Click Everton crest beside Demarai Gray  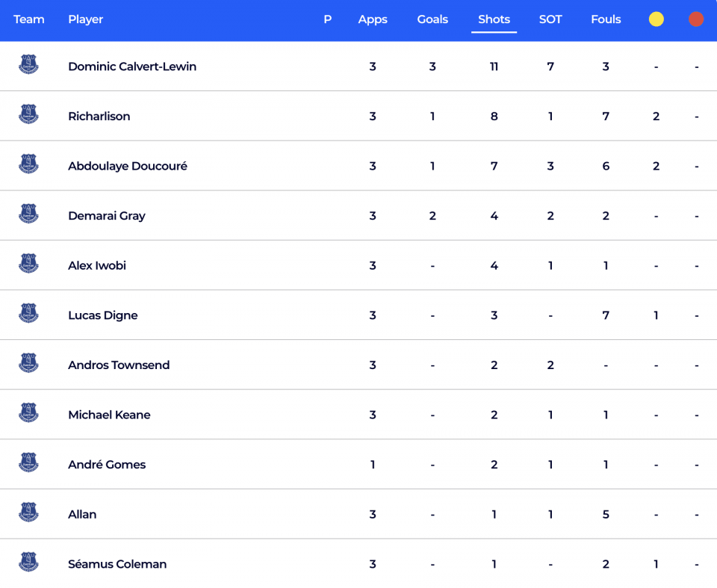pyautogui.click(x=28, y=214)
